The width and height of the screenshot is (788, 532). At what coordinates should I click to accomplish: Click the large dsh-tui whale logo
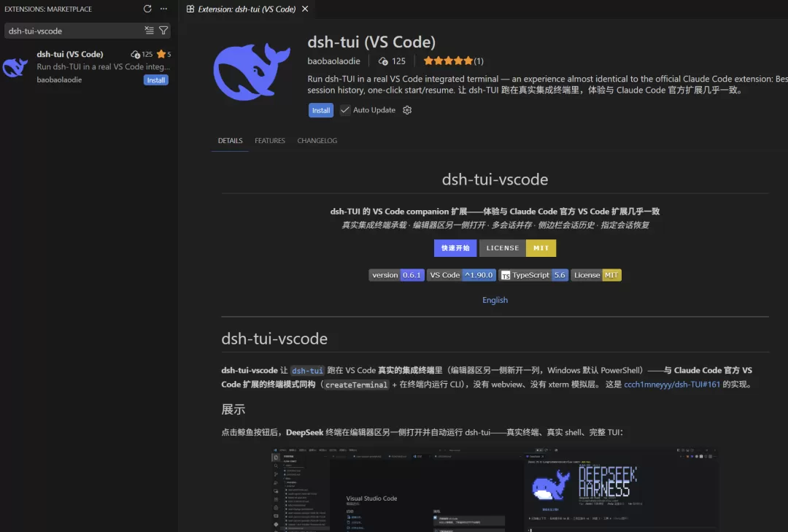pos(252,72)
